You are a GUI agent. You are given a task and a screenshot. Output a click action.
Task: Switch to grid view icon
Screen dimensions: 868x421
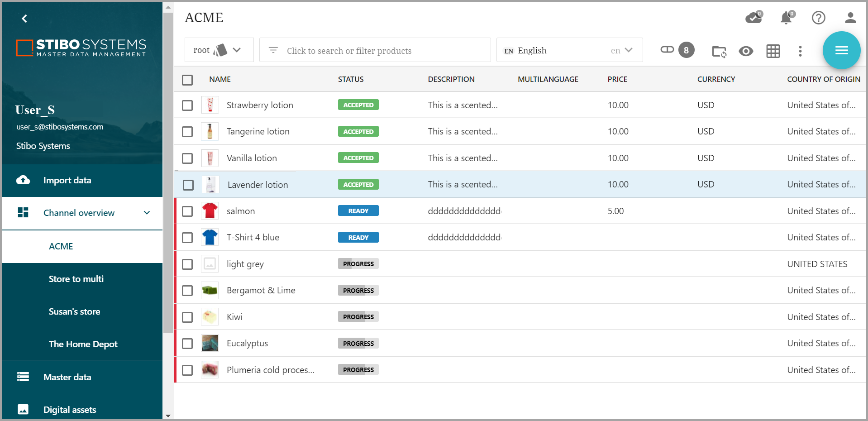[x=773, y=51]
